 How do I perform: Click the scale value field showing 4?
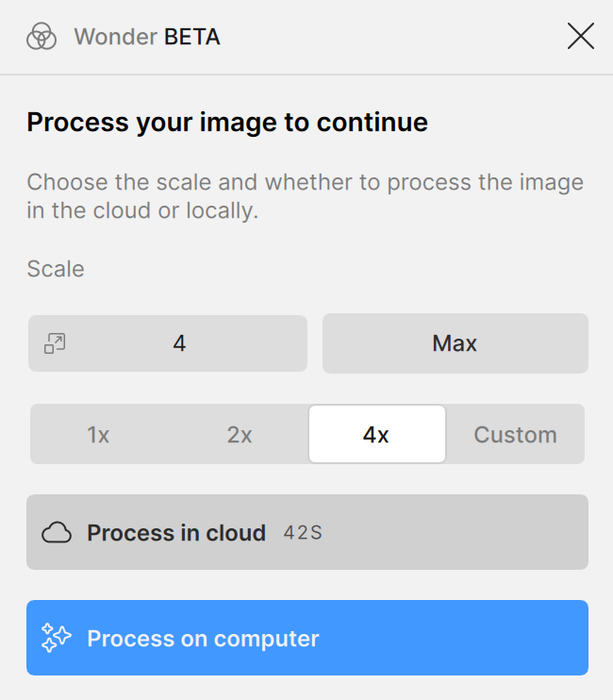[x=179, y=343]
